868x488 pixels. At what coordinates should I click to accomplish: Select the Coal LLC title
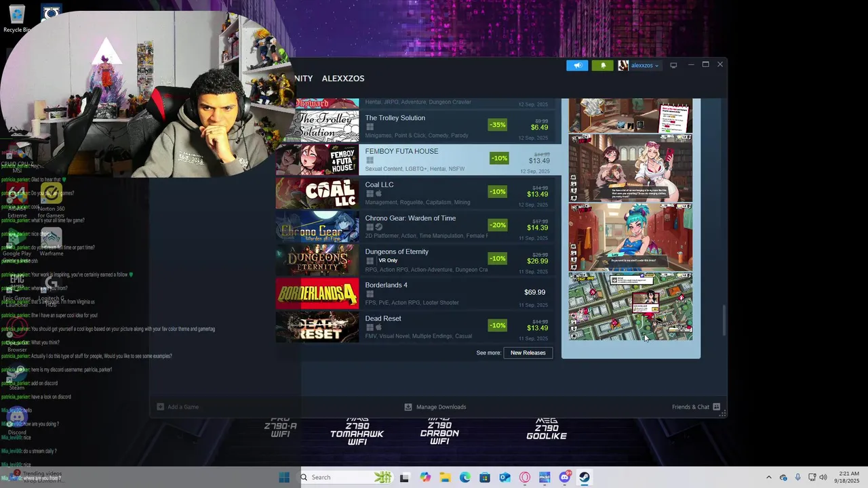[379, 184]
